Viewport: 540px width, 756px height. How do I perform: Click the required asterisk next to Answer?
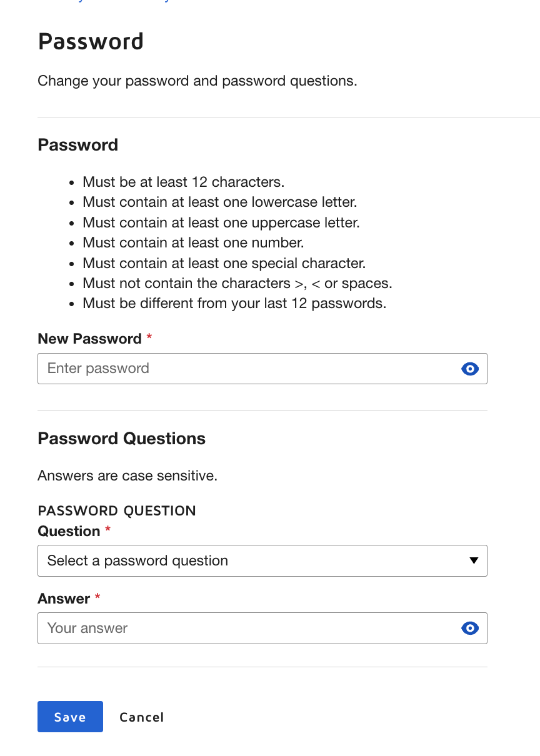(97, 598)
